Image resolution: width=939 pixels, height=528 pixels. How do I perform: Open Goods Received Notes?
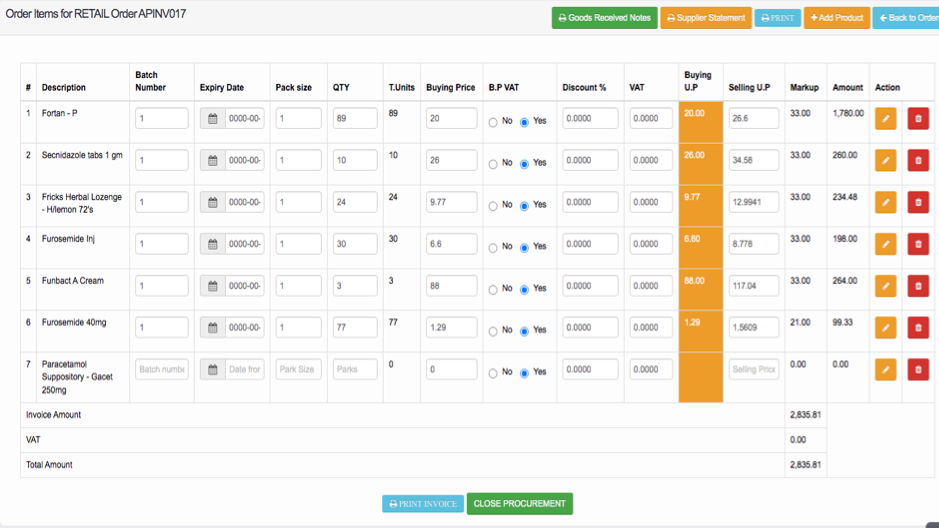pyautogui.click(x=604, y=18)
